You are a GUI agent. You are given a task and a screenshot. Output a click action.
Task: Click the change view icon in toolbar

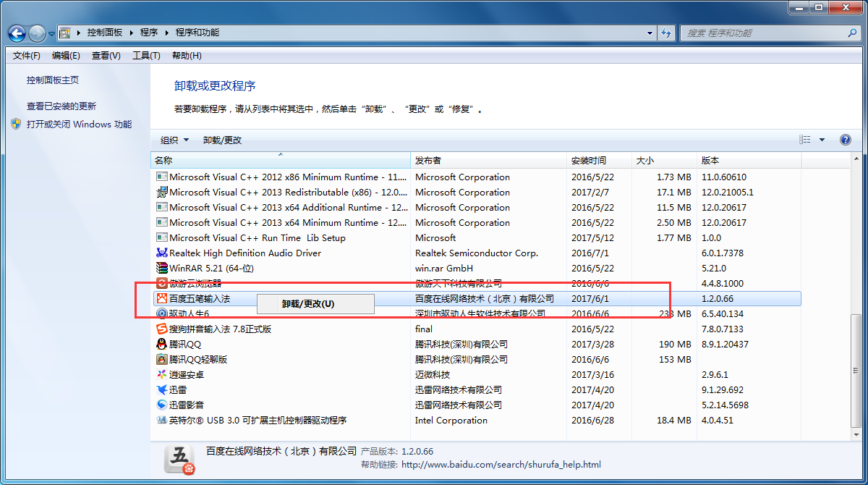pyautogui.click(x=805, y=140)
